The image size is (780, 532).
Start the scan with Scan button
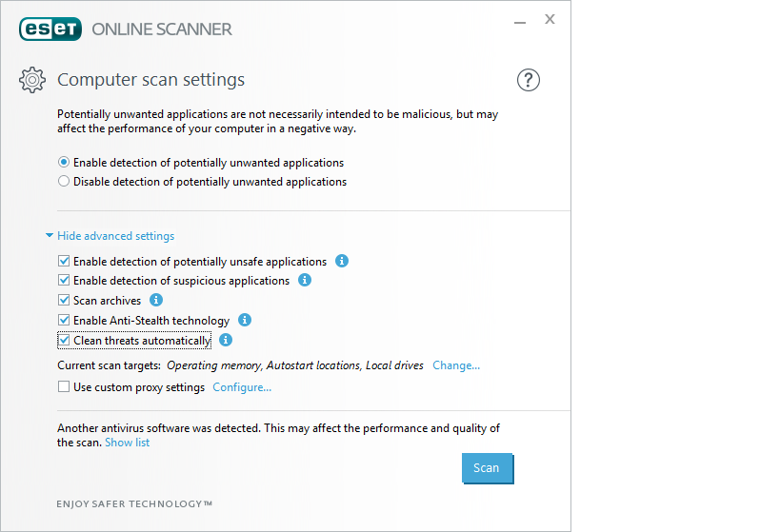pos(487,468)
